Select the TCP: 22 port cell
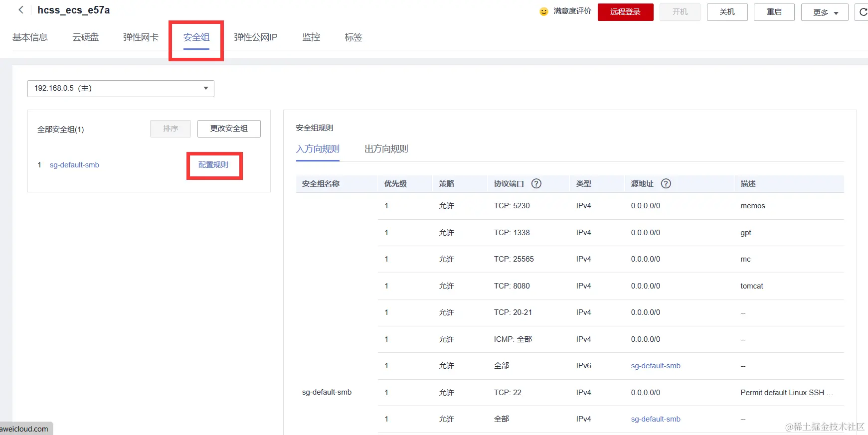Viewport: 868px width, 435px height. pos(508,393)
